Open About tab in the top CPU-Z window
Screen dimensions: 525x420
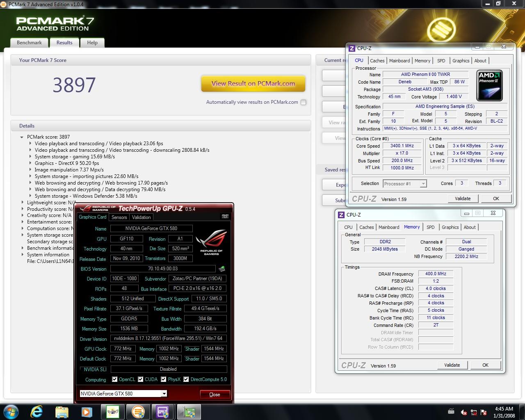(480, 61)
